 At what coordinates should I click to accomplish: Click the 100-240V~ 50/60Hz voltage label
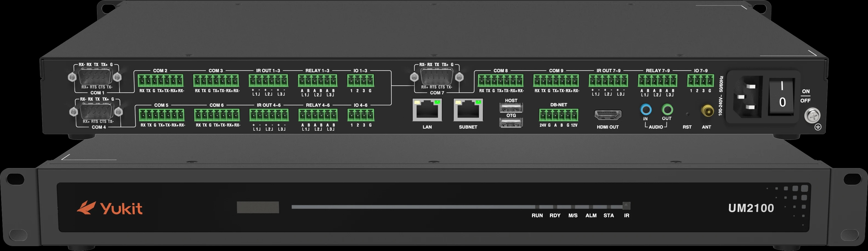click(721, 96)
